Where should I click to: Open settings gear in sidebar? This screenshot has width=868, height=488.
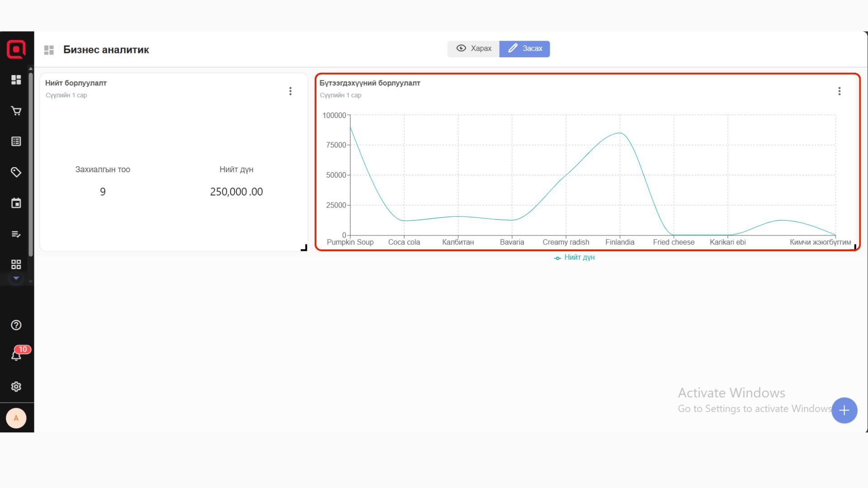16,386
